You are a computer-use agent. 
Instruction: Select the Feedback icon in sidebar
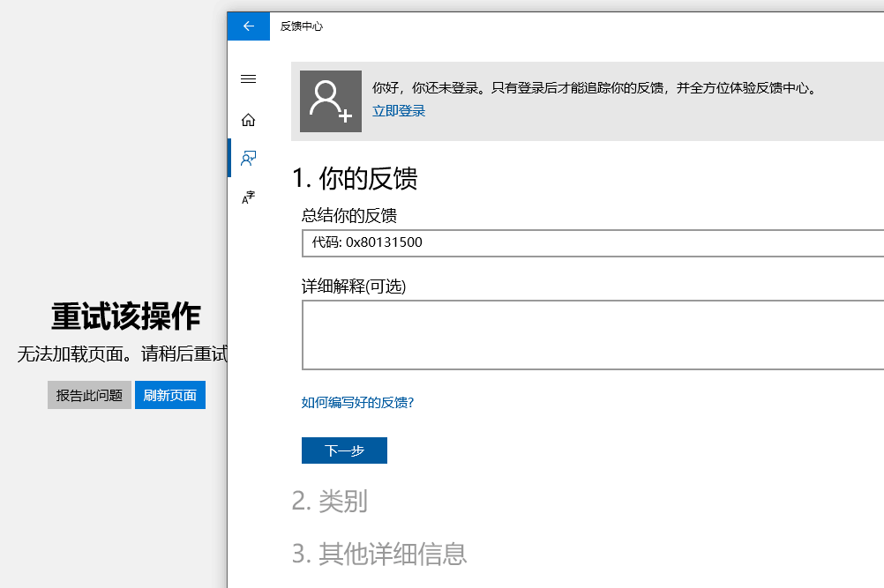[x=248, y=159]
